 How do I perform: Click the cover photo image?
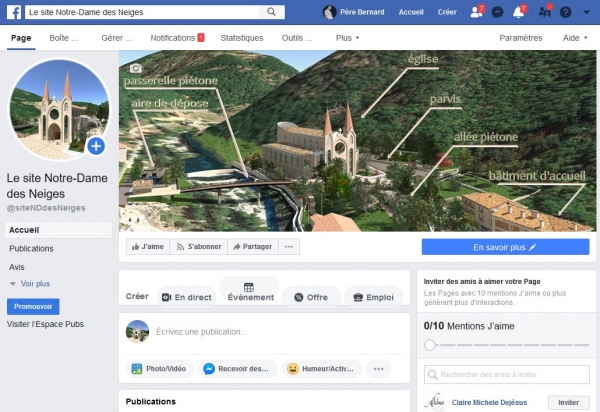(357, 141)
